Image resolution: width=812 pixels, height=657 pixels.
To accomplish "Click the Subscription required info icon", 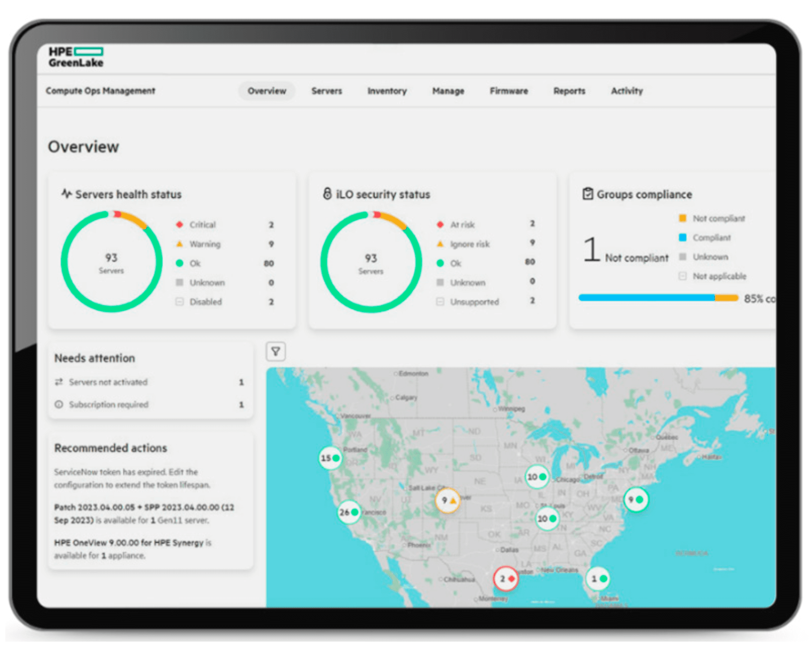I will pyautogui.click(x=58, y=404).
